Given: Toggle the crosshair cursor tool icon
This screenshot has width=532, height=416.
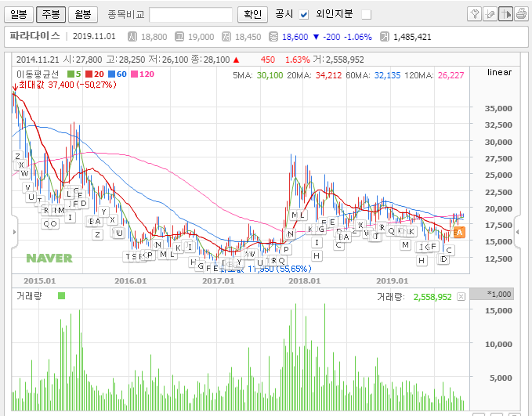Looking at the screenshot, I should [505, 14].
